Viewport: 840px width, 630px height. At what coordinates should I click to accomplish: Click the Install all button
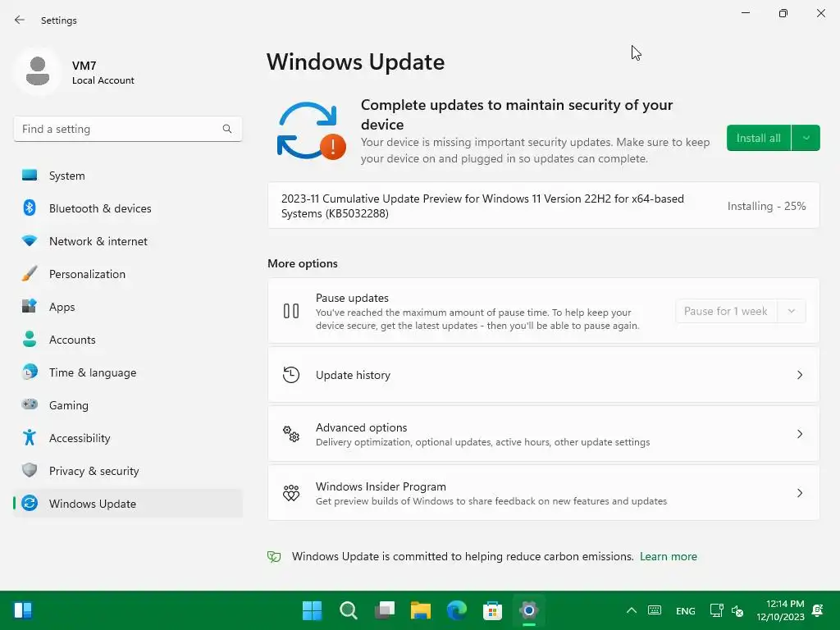pyautogui.click(x=759, y=138)
